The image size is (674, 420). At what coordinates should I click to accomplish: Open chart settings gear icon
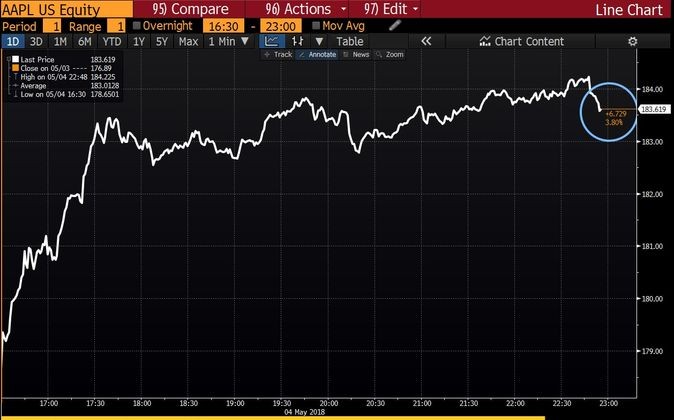tap(631, 41)
